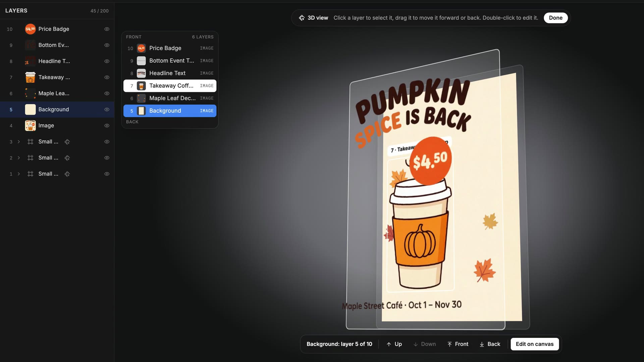Click the $4.50 price badge in 3D preview
Image resolution: width=644 pixels, height=362 pixels.
[430, 161]
